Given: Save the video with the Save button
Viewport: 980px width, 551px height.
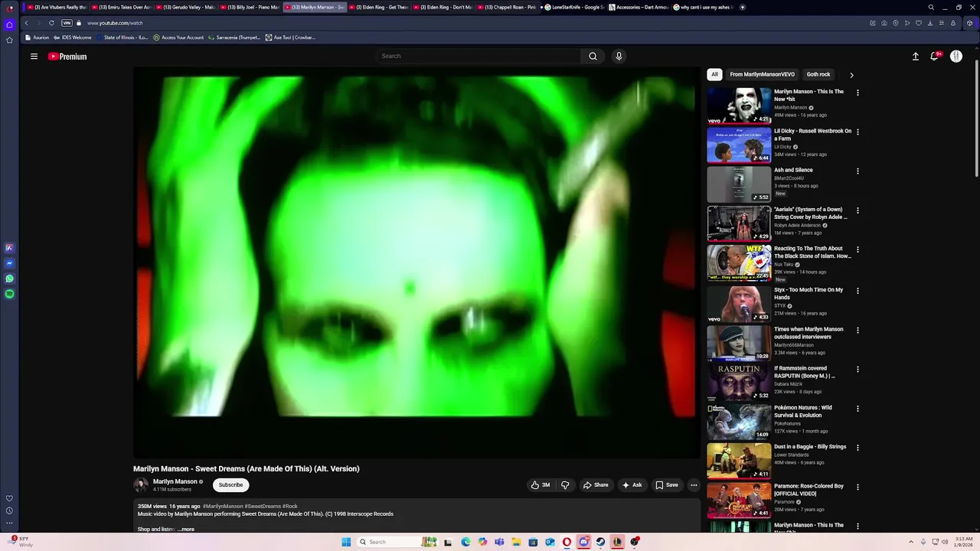Looking at the screenshot, I should click(x=666, y=484).
